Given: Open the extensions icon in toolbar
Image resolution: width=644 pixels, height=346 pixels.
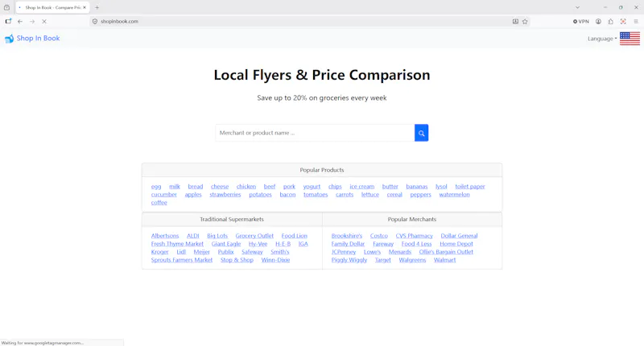Looking at the screenshot, I should pyautogui.click(x=611, y=22).
